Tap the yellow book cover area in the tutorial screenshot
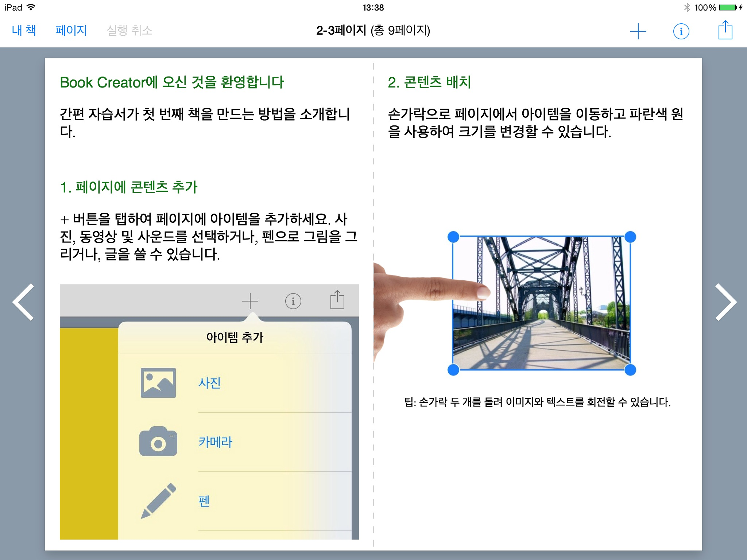The width and height of the screenshot is (747, 560). 89,434
